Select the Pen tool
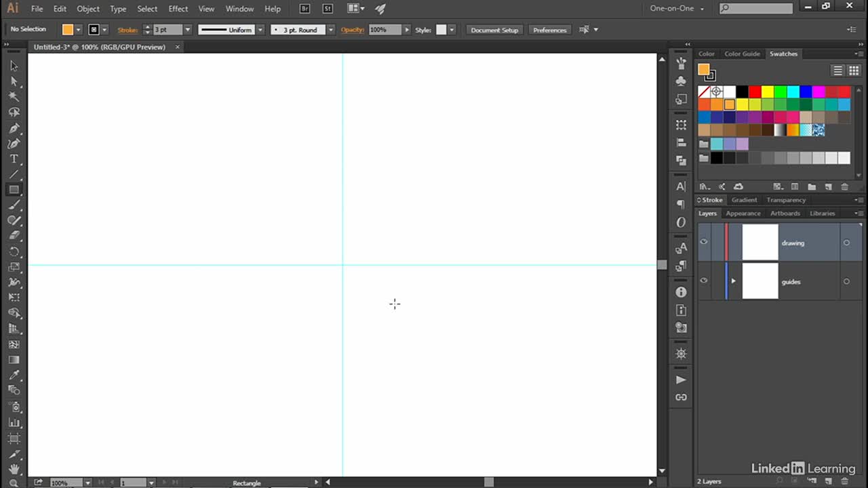 pos(14,128)
